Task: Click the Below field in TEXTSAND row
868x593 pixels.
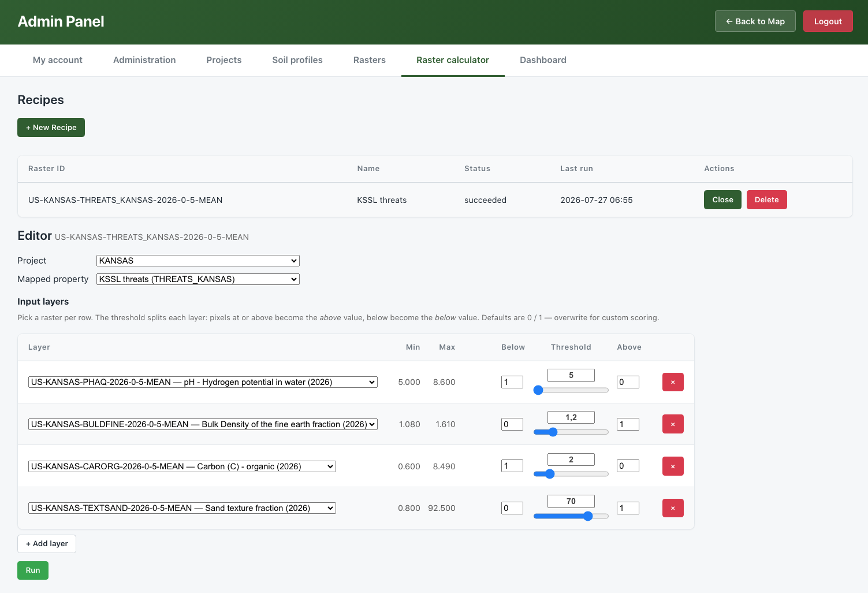Action: coord(512,508)
